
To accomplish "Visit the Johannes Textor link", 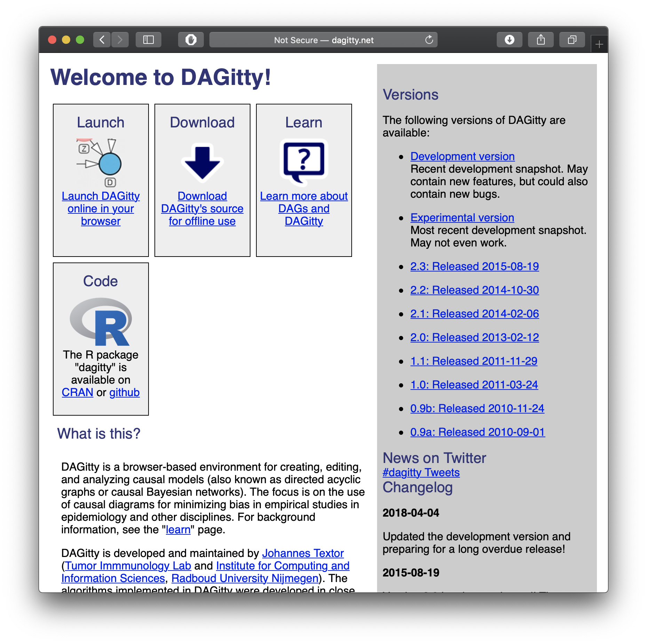I will pyautogui.click(x=303, y=553).
